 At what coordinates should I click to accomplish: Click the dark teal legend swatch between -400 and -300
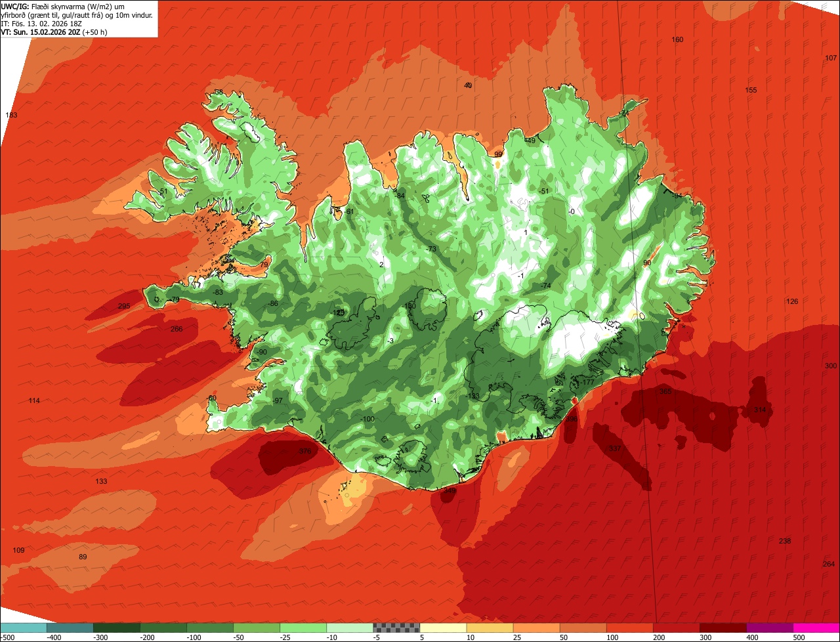[70, 628]
